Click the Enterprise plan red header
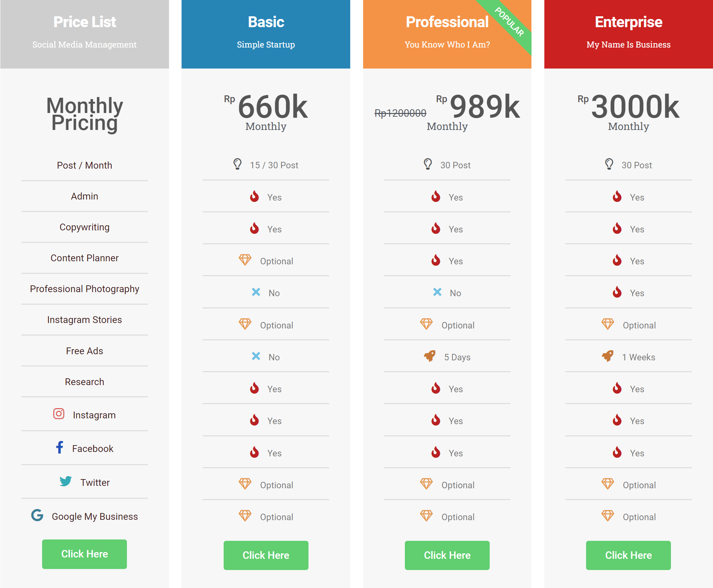713x588 pixels. tap(628, 34)
